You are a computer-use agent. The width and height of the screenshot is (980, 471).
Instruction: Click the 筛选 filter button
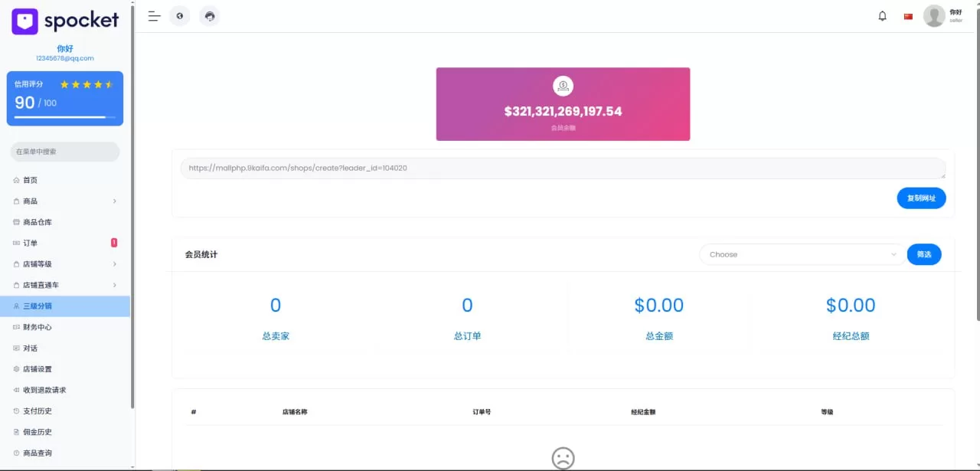(x=924, y=254)
